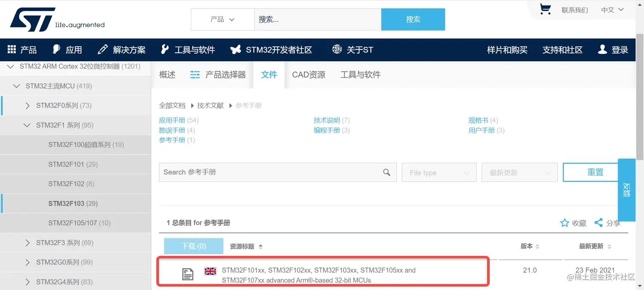Click the product selector sliders icon
The width and height of the screenshot is (644, 290).
(195, 75)
